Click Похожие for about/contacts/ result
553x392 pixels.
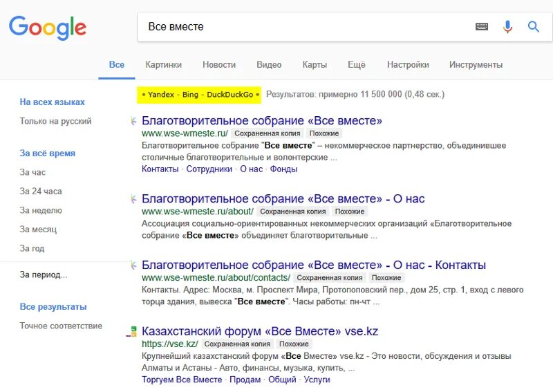click(386, 278)
